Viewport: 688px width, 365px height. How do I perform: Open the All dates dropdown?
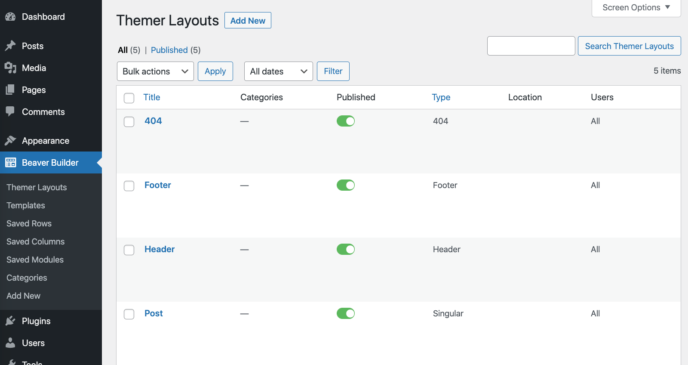tap(278, 71)
